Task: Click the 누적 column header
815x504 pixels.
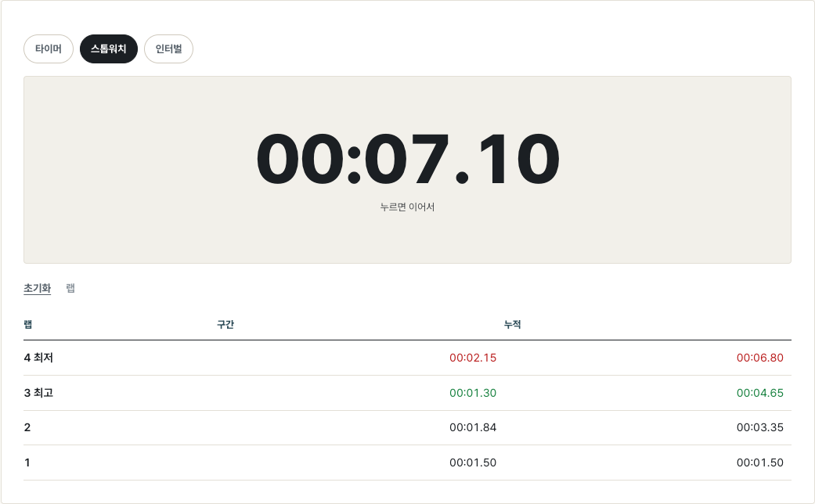Action: [x=513, y=324]
